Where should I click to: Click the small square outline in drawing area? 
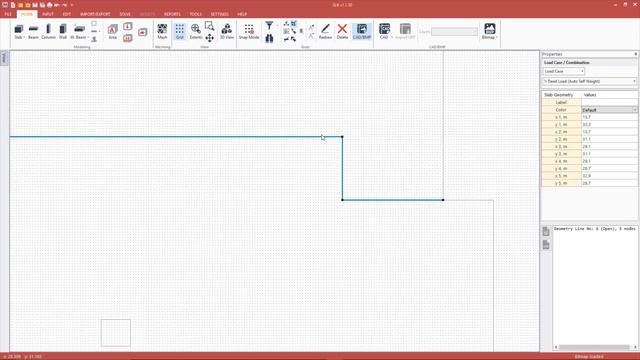[116, 333]
